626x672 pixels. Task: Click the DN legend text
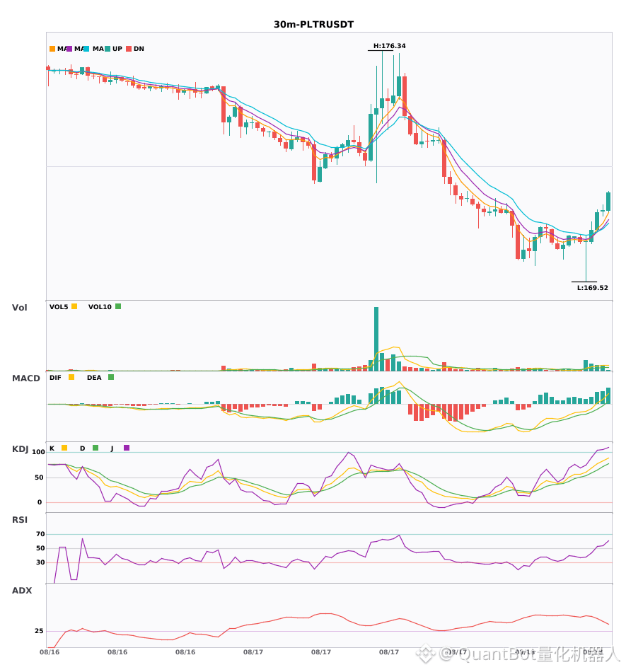click(x=139, y=49)
